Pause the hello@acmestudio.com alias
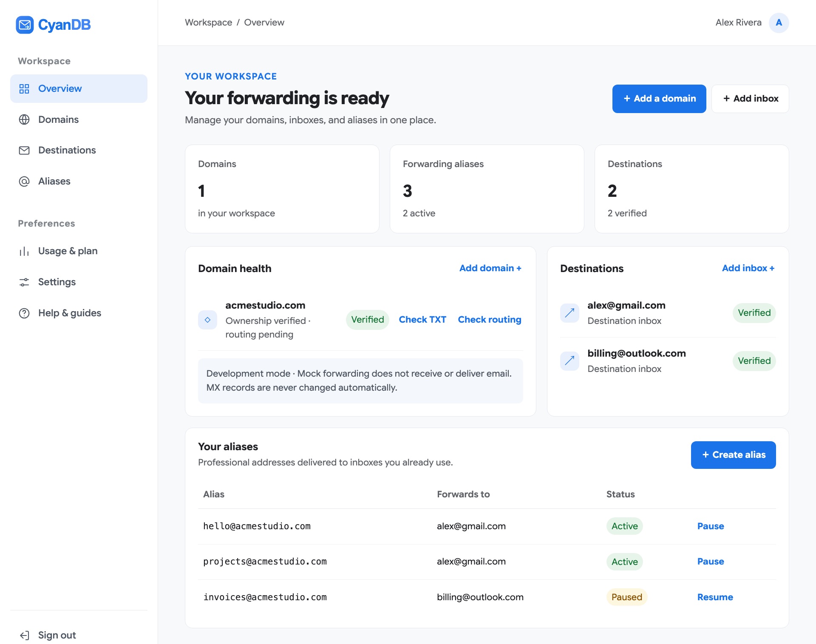Viewport: 816px width, 644px height. click(x=710, y=526)
